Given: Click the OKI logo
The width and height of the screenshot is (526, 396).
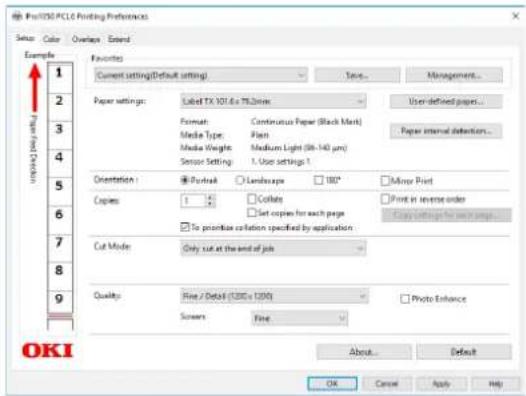Looking at the screenshot, I should 47,351.
